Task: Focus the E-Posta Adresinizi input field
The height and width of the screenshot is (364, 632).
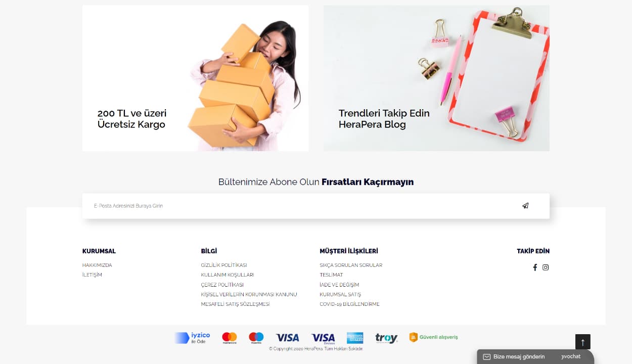Action: coord(303,206)
